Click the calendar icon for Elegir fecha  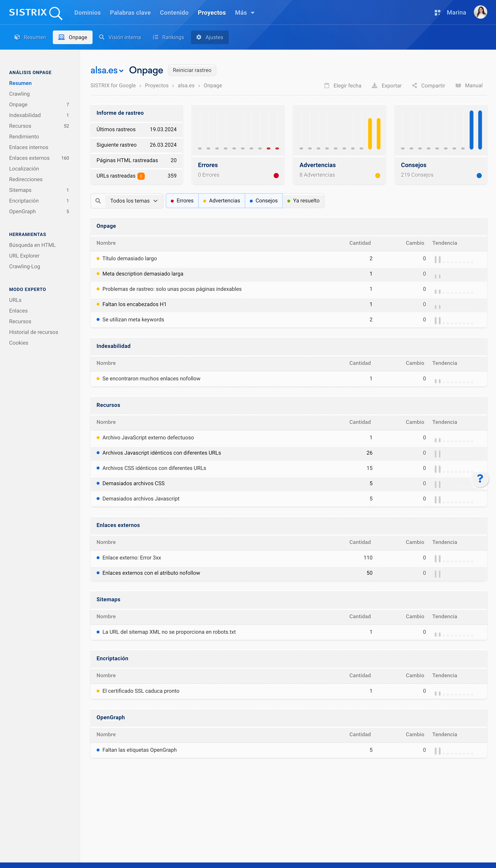click(x=327, y=86)
